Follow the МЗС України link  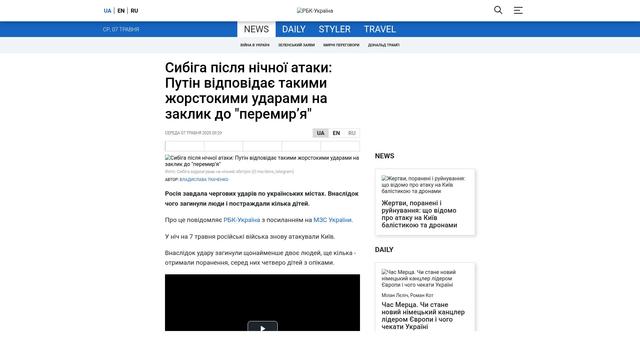click(x=332, y=220)
